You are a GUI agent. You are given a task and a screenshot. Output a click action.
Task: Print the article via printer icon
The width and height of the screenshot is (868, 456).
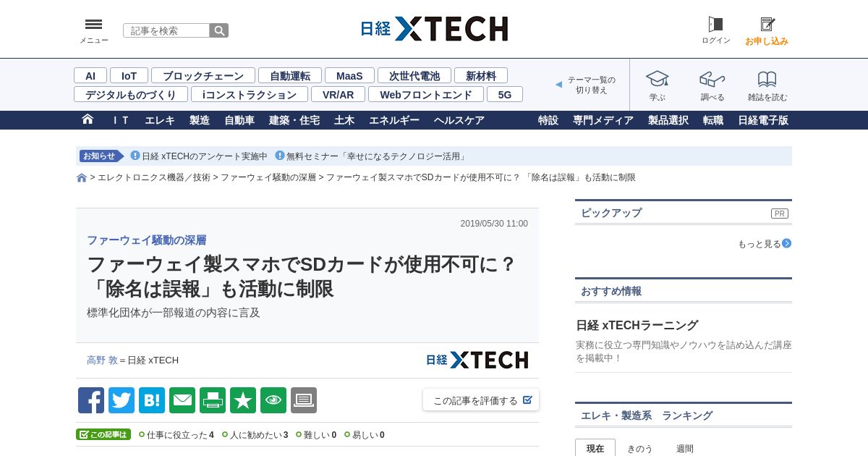(x=213, y=400)
